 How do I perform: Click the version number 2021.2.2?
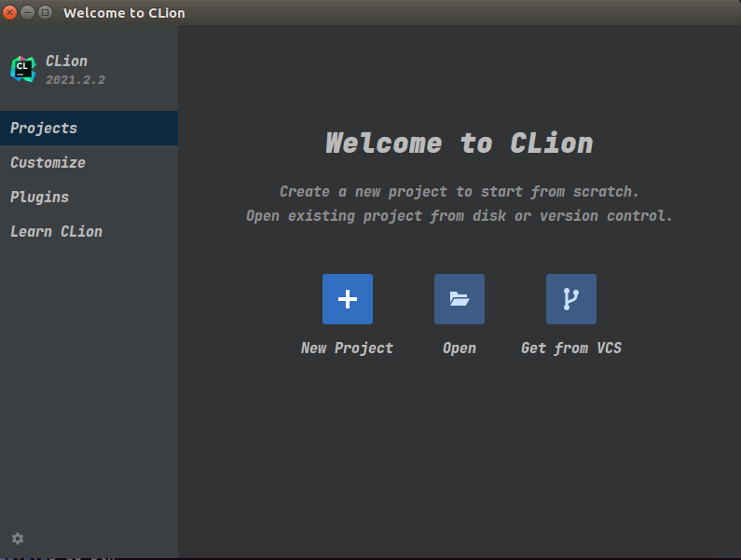click(x=75, y=80)
